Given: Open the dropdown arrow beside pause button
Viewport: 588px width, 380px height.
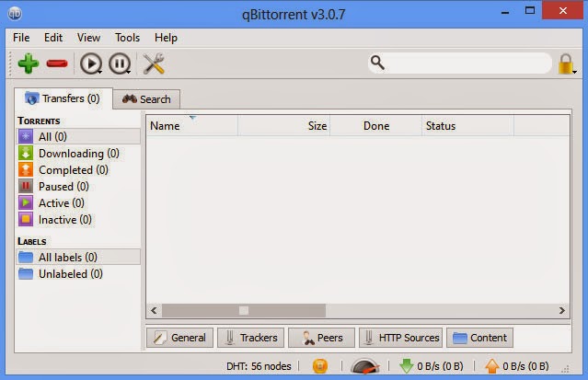Looking at the screenshot, I should coord(129,72).
